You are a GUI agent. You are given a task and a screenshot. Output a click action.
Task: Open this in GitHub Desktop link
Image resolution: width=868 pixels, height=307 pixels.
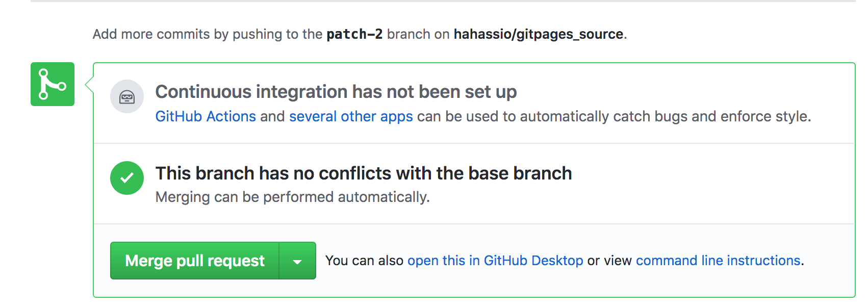coord(495,261)
